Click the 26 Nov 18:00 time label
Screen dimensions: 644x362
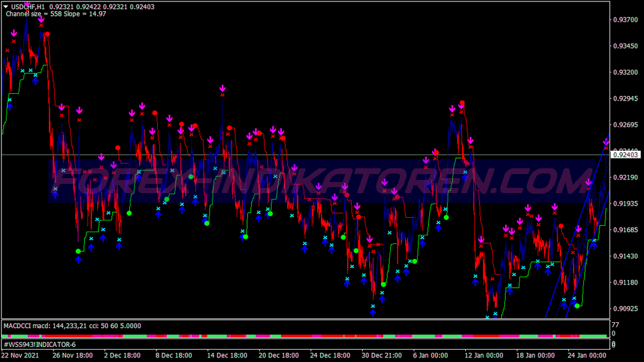tap(72, 355)
